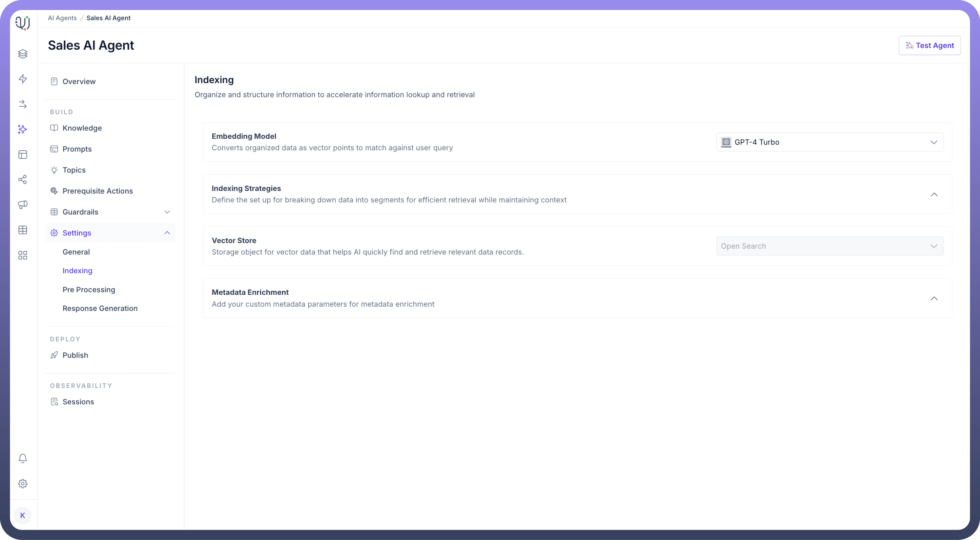
Task: Navigate to AI Agents breadcrumb link
Action: point(62,18)
